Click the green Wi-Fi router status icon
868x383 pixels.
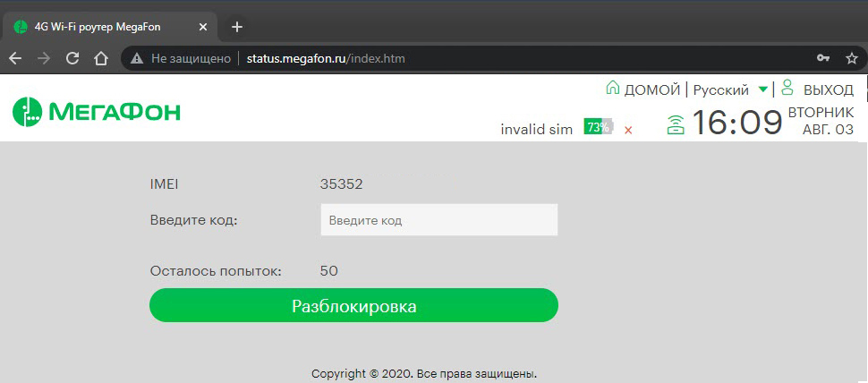[675, 125]
